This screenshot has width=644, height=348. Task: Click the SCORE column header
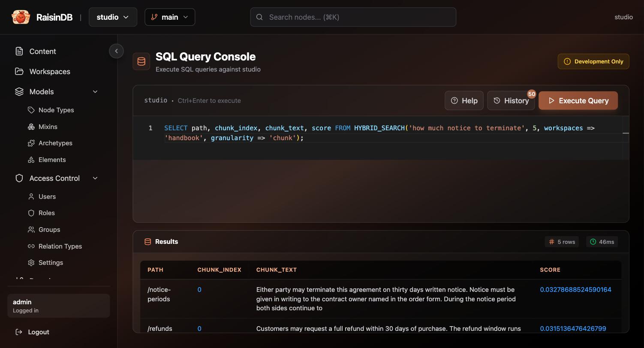point(550,270)
